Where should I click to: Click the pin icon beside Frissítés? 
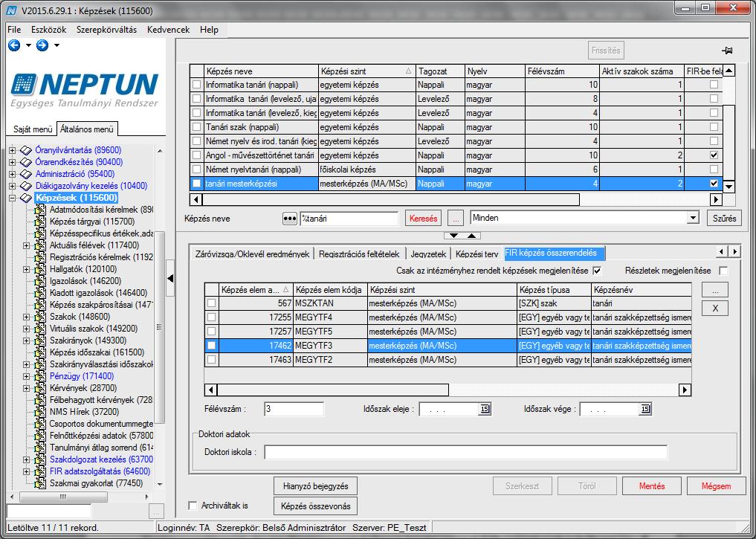click(727, 50)
